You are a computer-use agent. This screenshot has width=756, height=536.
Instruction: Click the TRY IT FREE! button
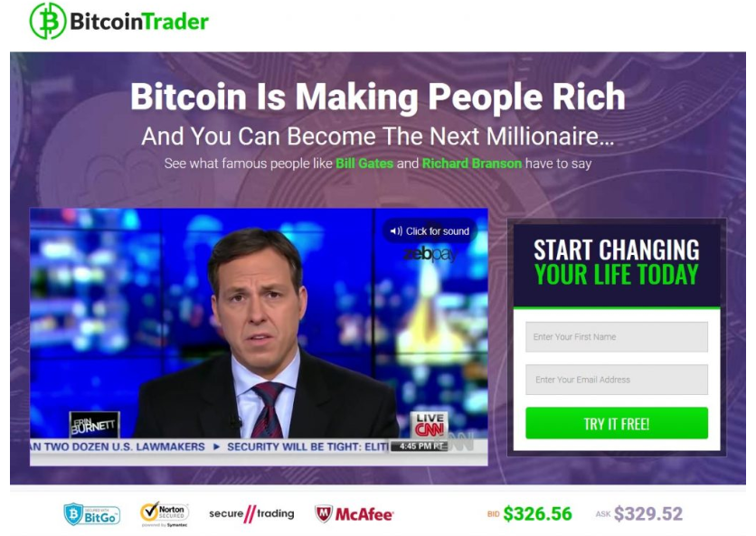click(x=617, y=423)
